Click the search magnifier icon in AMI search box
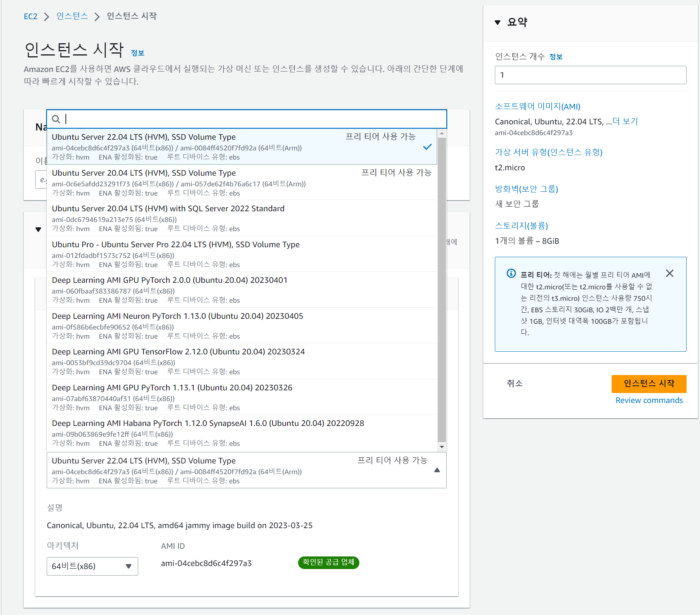This screenshot has height=615, width=700. [56, 119]
